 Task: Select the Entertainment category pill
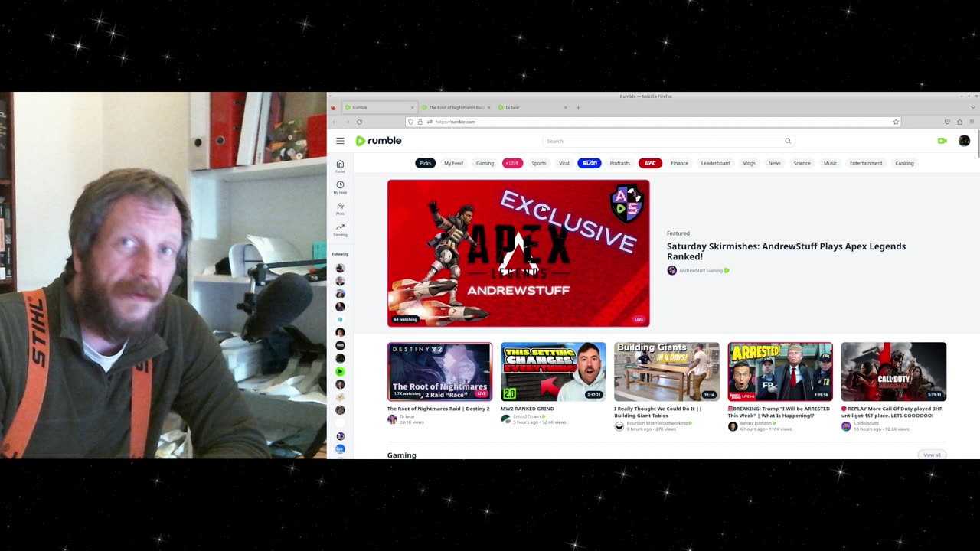(x=866, y=163)
